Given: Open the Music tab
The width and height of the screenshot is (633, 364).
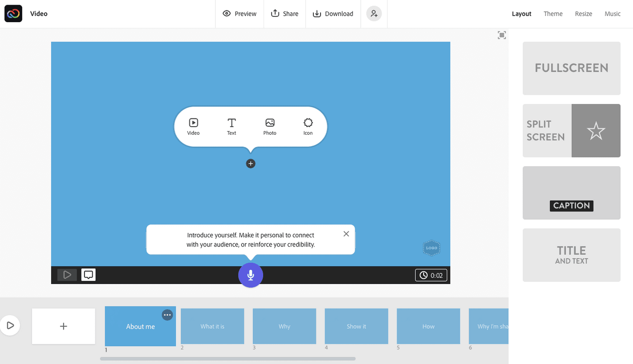Looking at the screenshot, I should coord(613,14).
